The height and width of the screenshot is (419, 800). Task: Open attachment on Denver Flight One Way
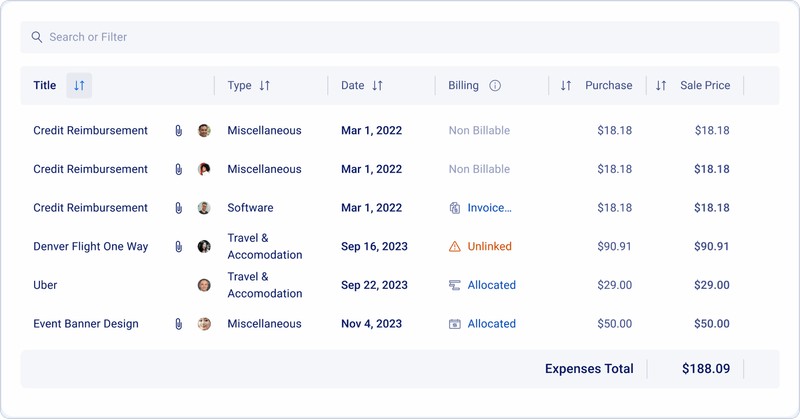coord(178,247)
